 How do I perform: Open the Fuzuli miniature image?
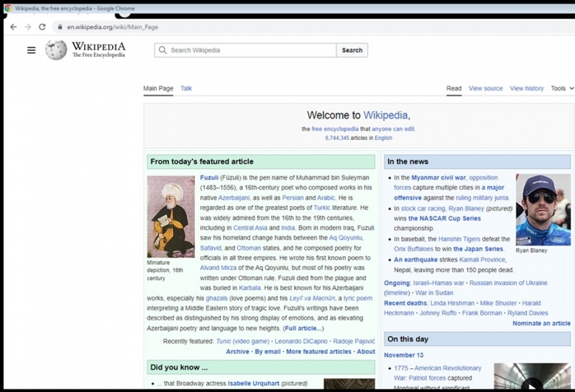tap(171, 217)
